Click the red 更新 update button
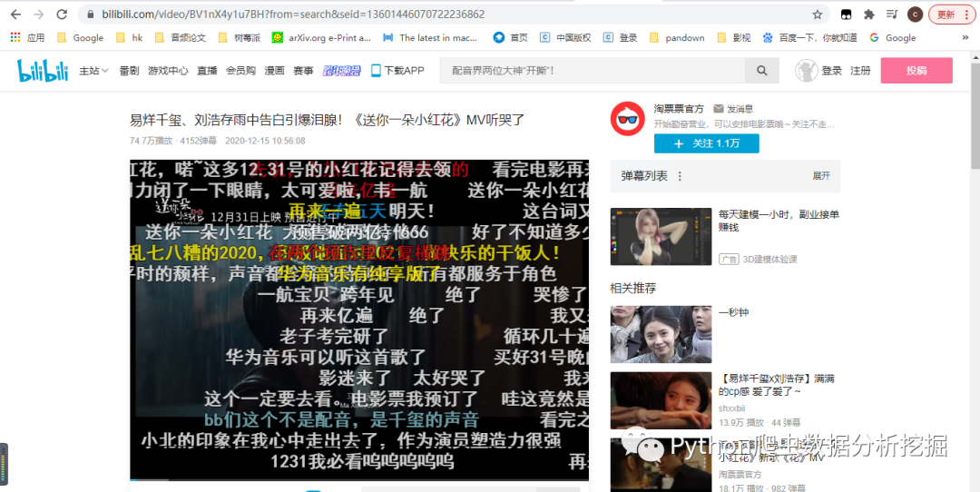 tap(951, 15)
